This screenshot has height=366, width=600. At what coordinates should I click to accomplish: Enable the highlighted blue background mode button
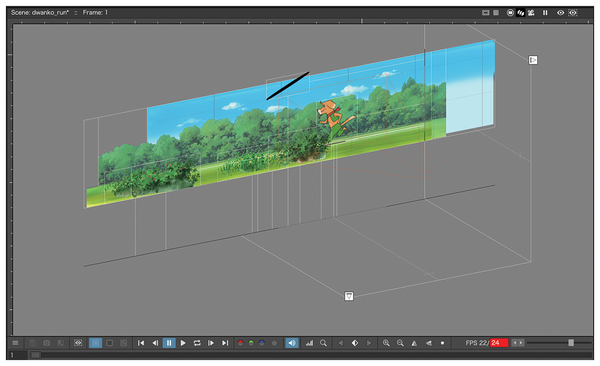[x=95, y=343]
